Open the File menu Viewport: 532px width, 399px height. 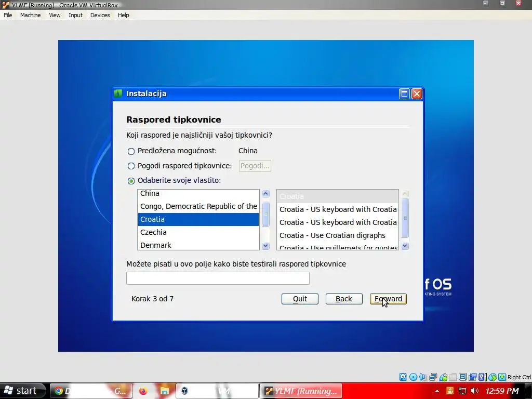click(x=8, y=15)
